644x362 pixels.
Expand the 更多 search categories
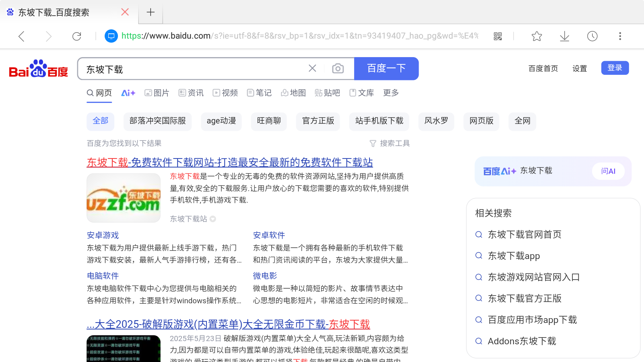[390, 93]
